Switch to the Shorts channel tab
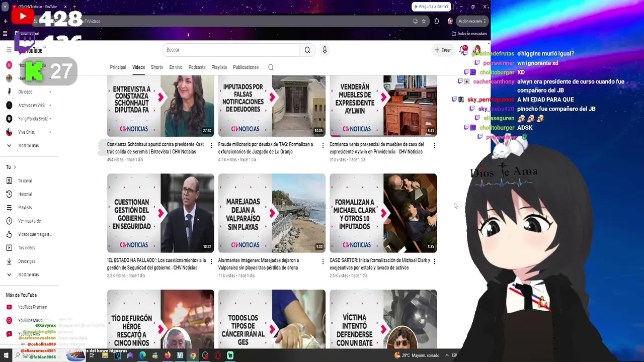Viewport: 644px width, 362px height. click(x=157, y=67)
